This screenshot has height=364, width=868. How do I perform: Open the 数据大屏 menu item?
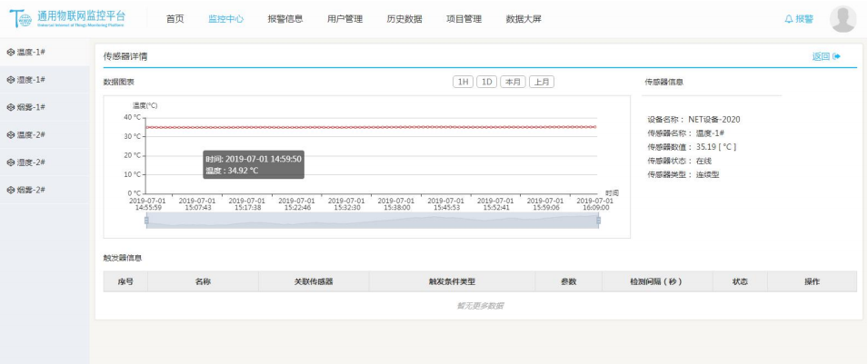click(x=524, y=19)
